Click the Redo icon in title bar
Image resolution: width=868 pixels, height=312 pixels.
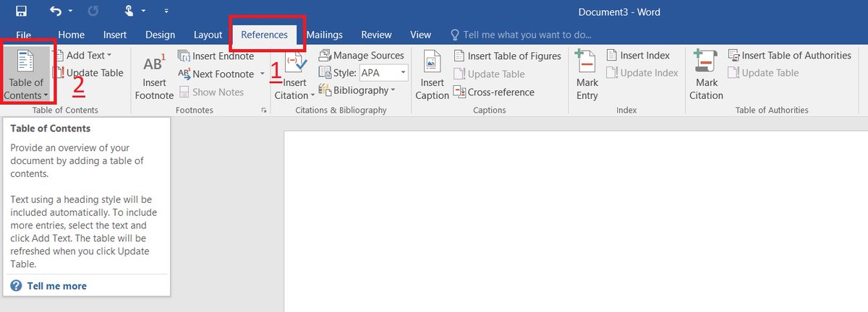(x=92, y=12)
